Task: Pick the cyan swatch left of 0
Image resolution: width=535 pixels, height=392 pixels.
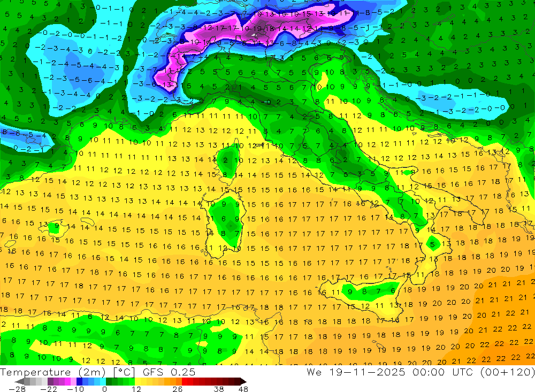Action: coord(103,381)
